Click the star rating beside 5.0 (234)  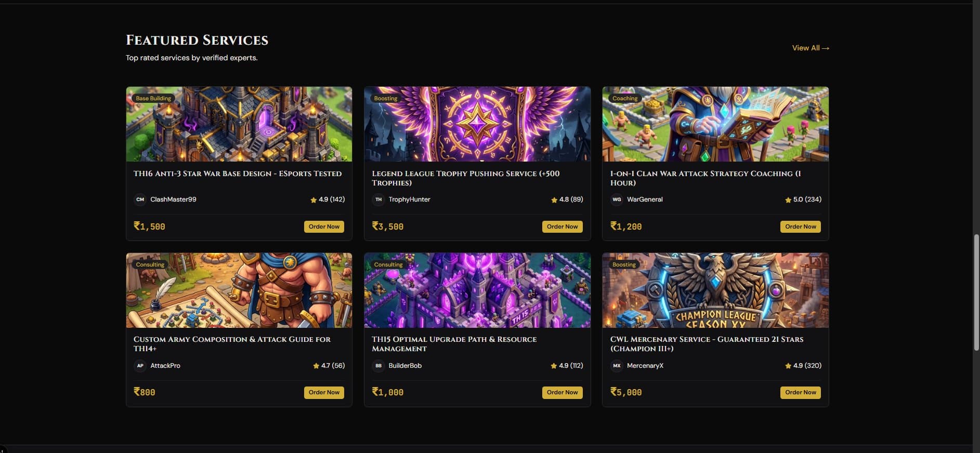point(788,200)
